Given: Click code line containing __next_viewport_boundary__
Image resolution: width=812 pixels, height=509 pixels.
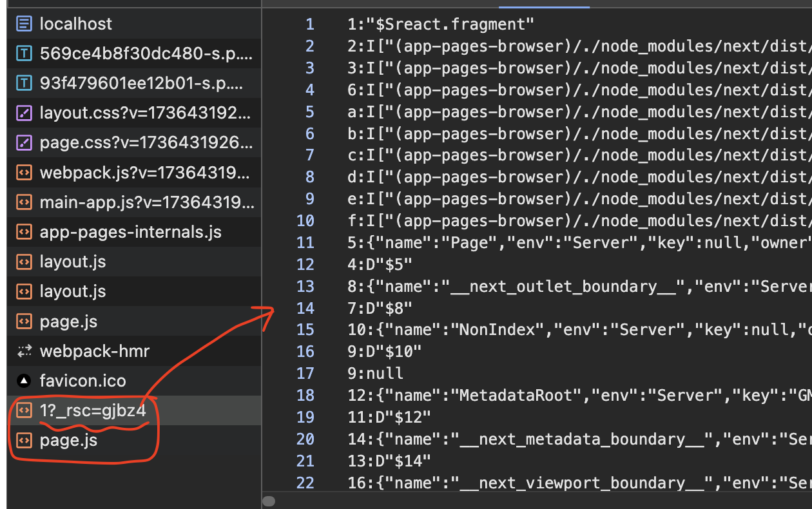Looking at the screenshot, I should pos(579,483).
